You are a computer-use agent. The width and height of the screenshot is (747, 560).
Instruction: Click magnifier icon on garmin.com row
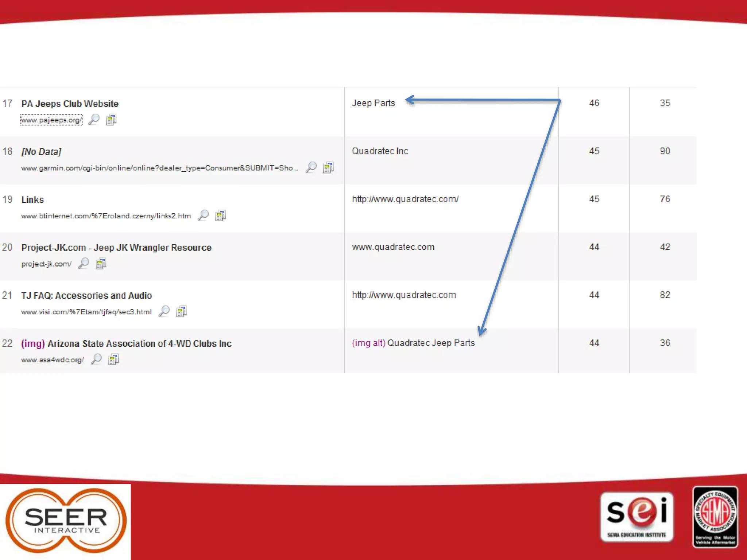(311, 167)
